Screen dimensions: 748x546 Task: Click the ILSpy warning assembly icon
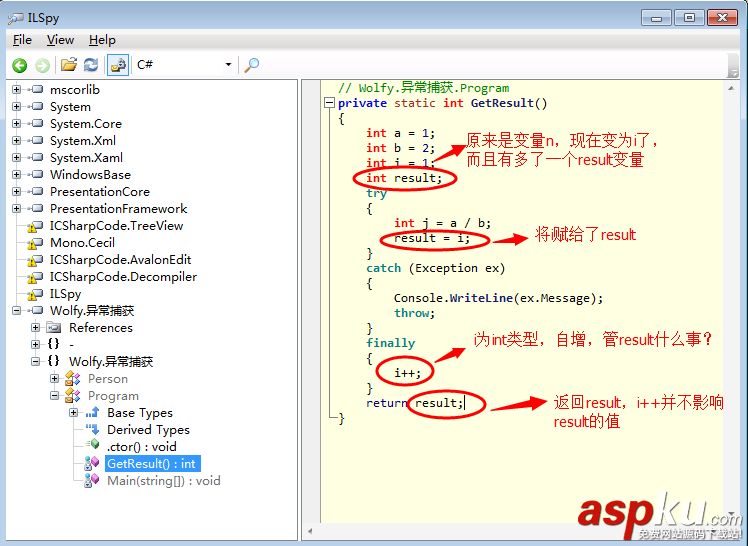[35, 294]
